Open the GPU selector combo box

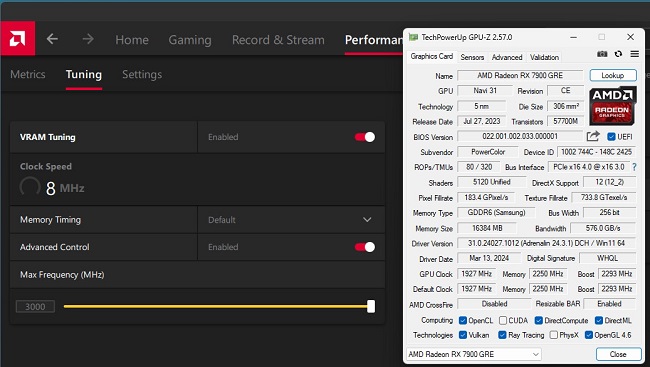pos(474,354)
